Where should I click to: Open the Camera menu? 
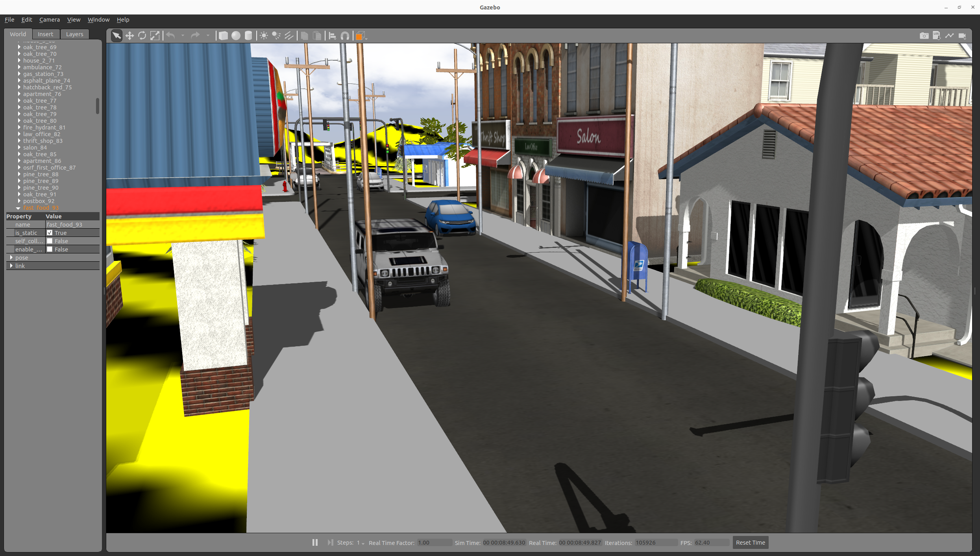pos(49,19)
